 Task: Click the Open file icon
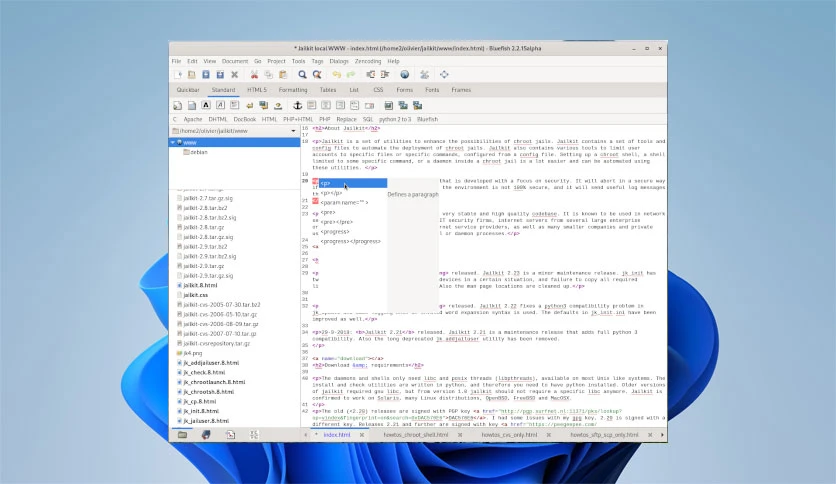tap(191, 75)
